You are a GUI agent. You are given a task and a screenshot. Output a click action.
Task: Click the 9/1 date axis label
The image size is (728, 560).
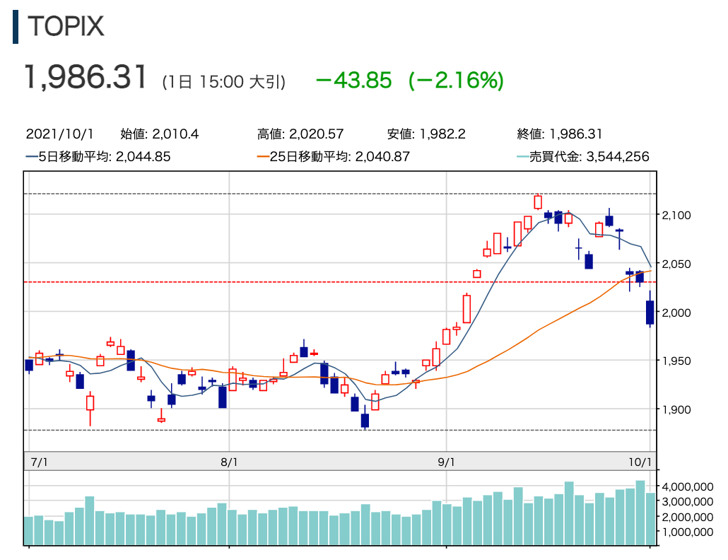tap(446, 462)
